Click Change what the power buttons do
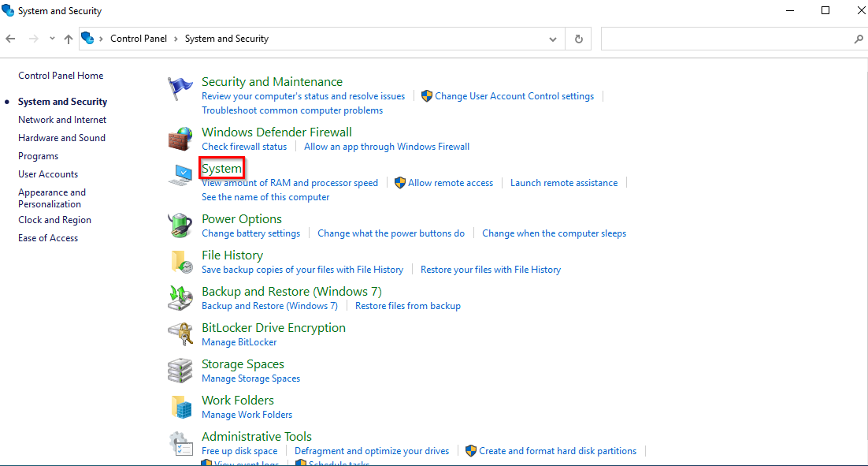Viewport: 868px width, 466px height. coord(391,233)
